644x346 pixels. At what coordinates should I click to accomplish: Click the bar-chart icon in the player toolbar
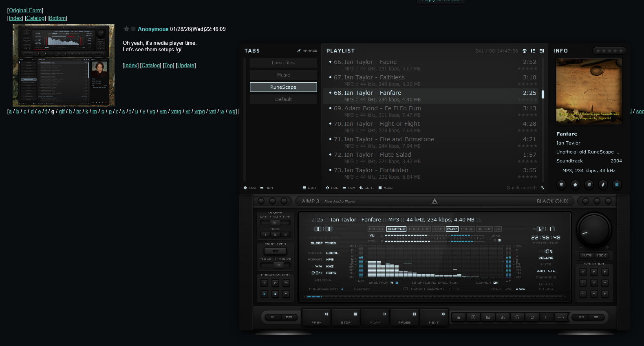[547, 317]
